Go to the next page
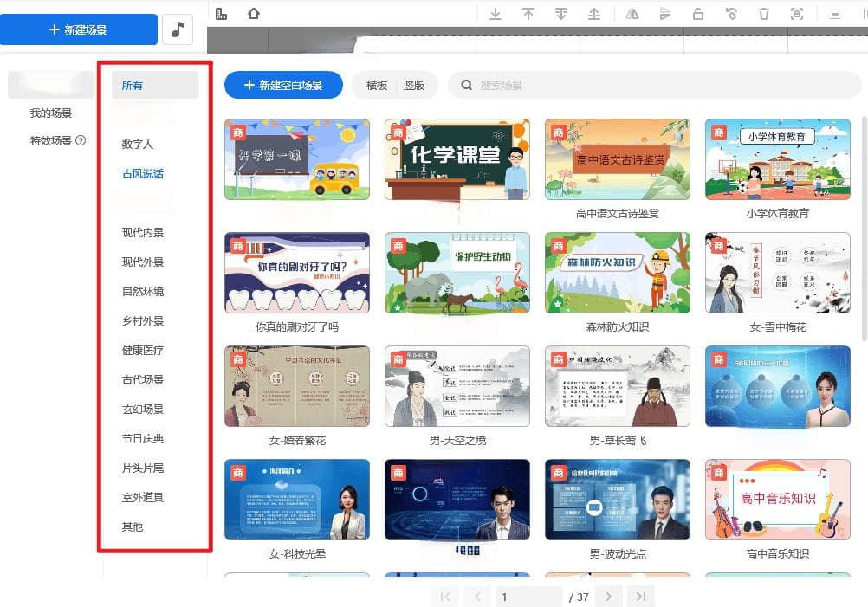868x607 pixels. click(x=609, y=597)
